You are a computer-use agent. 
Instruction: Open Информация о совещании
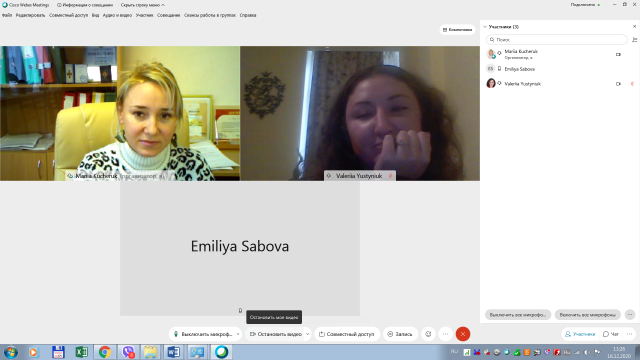tap(84, 5)
